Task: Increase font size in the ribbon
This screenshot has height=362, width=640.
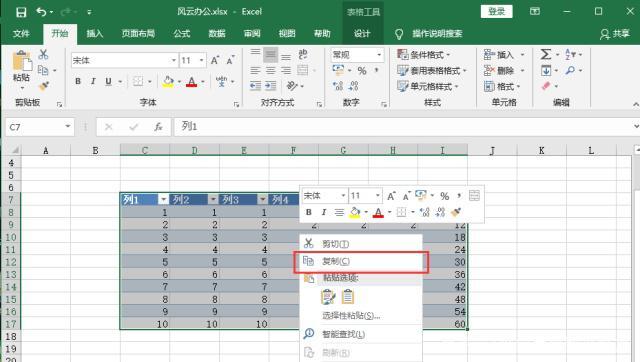Action: (215, 60)
